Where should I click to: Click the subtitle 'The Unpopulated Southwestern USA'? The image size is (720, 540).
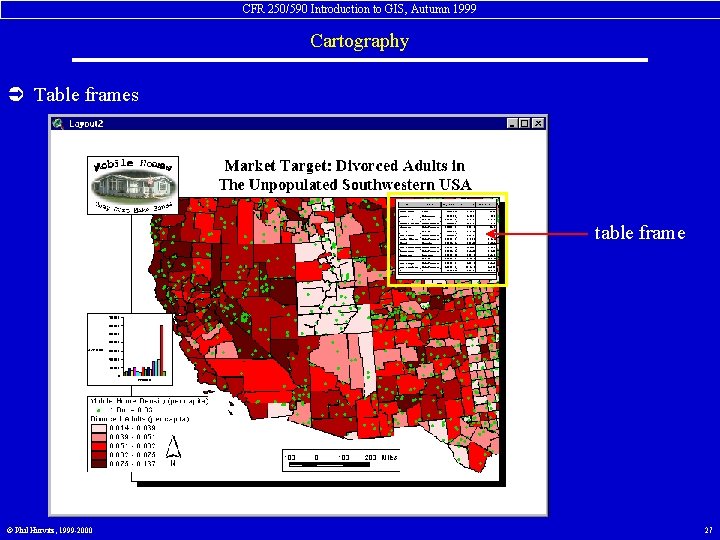point(345,185)
